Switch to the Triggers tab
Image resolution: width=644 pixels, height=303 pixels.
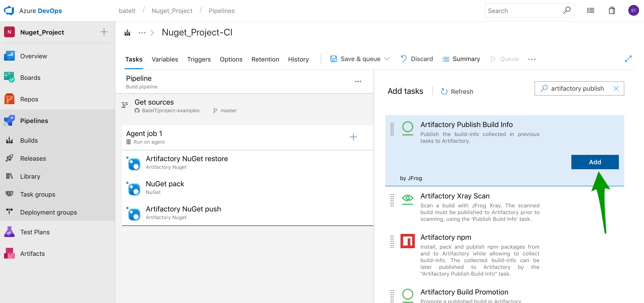[199, 59]
